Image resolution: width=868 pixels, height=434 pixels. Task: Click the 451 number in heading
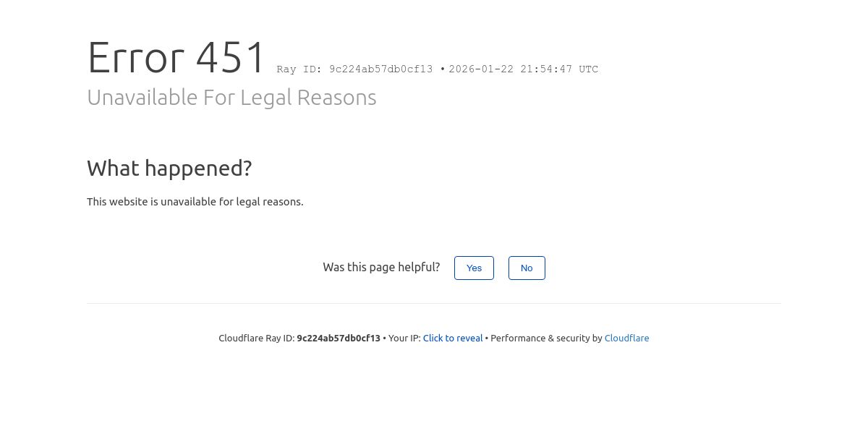pyautogui.click(x=231, y=57)
